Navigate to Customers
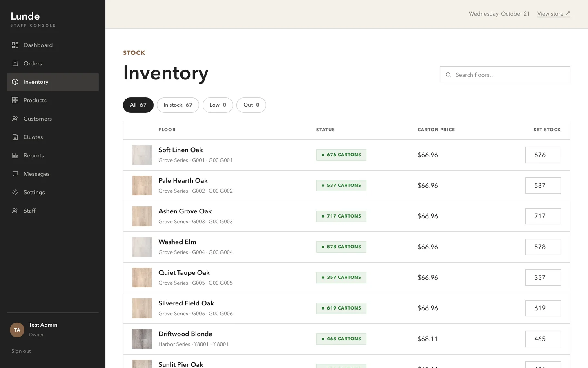 tap(53, 119)
